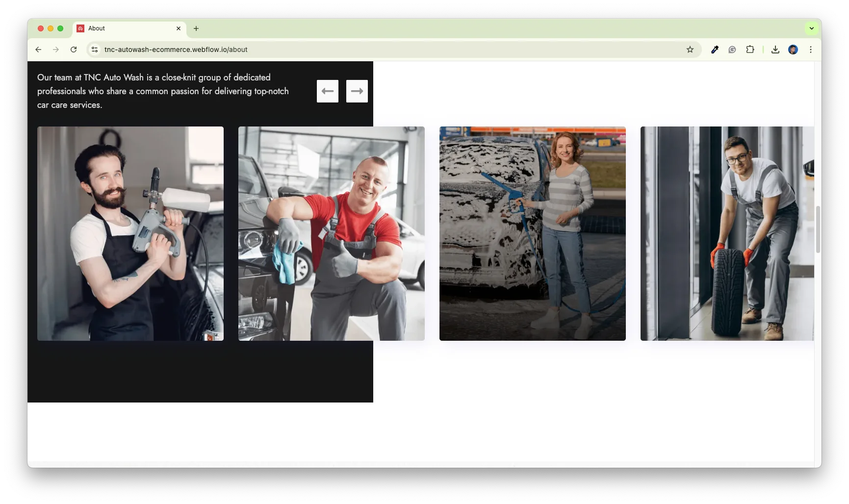Bookmark this page with the star icon
Screen dimensions: 849x504
(690, 50)
